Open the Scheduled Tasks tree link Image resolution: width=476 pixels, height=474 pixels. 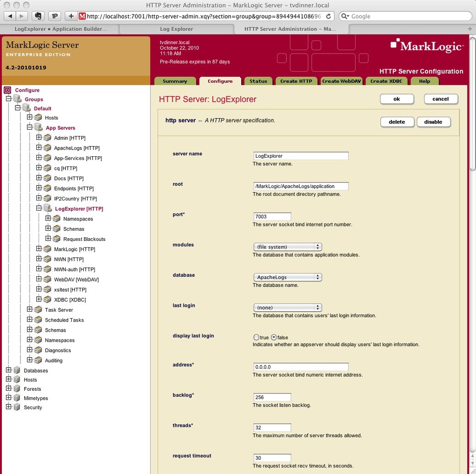[64, 320]
